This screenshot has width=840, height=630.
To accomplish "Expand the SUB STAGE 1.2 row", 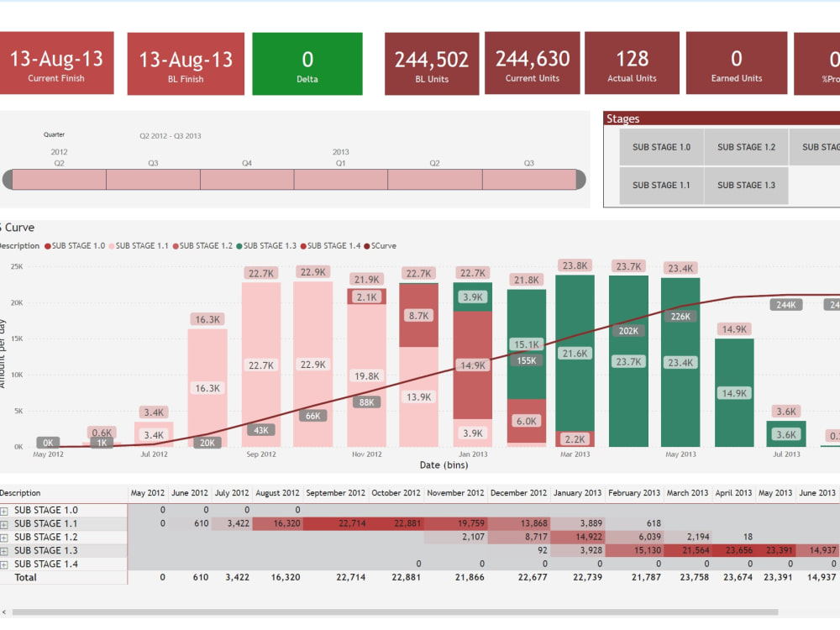I will click(x=3, y=538).
